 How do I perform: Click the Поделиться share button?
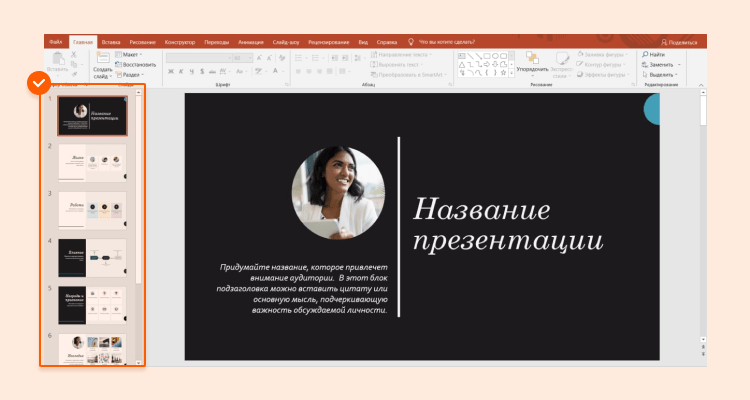(x=679, y=42)
